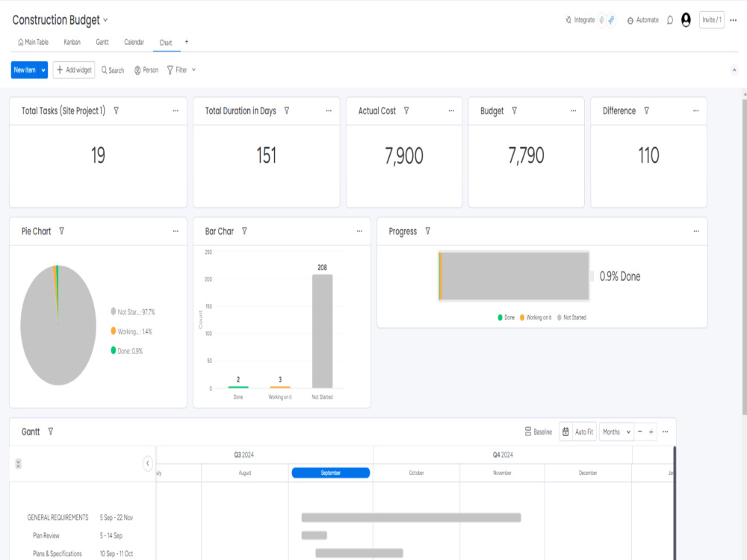Screen dimensions: 747x560
Task: Click filter icon on Actual Cost widget
Action: coord(406,111)
